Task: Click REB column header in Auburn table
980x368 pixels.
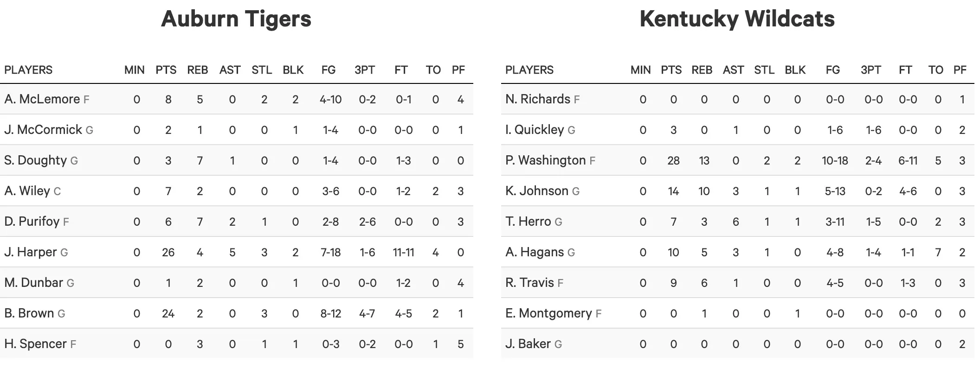Action: click(197, 70)
